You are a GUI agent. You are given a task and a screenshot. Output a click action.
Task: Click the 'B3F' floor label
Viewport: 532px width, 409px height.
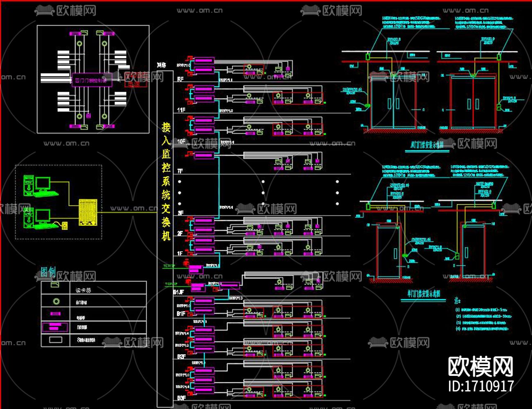tap(181, 398)
